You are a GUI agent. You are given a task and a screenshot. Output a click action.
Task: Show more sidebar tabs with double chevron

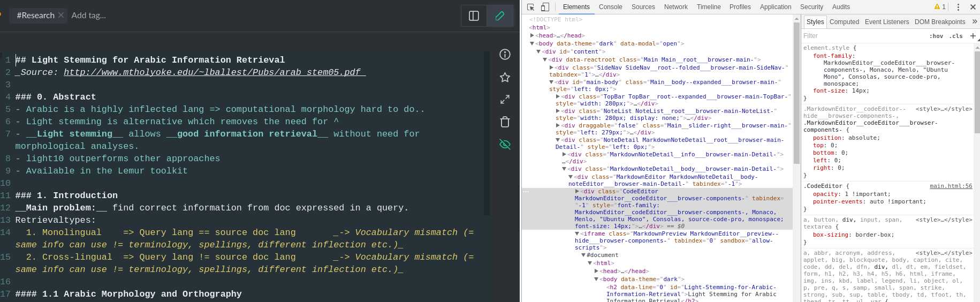pos(974,22)
